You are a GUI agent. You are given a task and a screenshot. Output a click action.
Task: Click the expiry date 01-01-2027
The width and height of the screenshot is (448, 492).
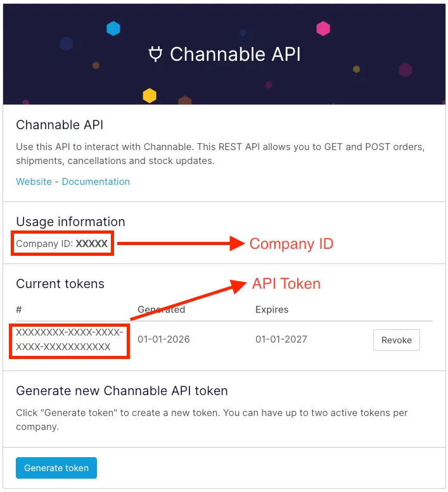pyautogui.click(x=281, y=339)
